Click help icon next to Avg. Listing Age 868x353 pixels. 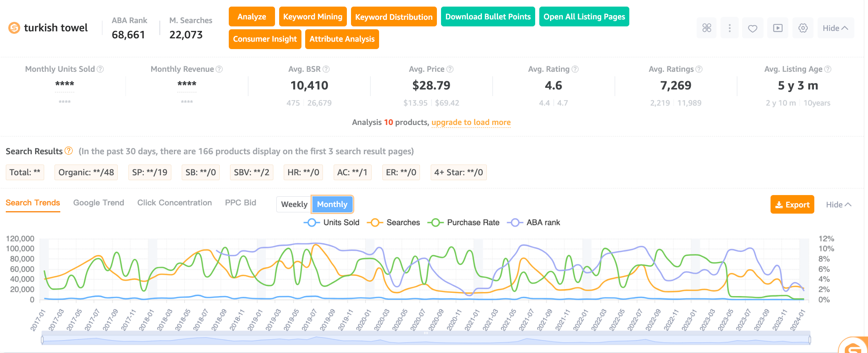point(828,69)
